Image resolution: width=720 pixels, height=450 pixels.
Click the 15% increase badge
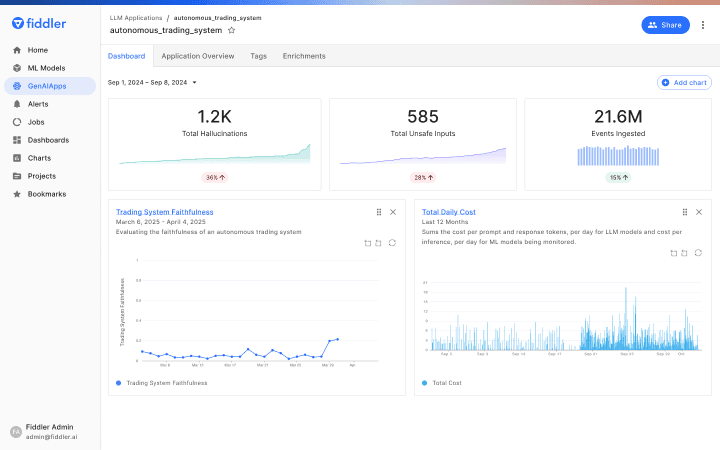click(x=618, y=178)
